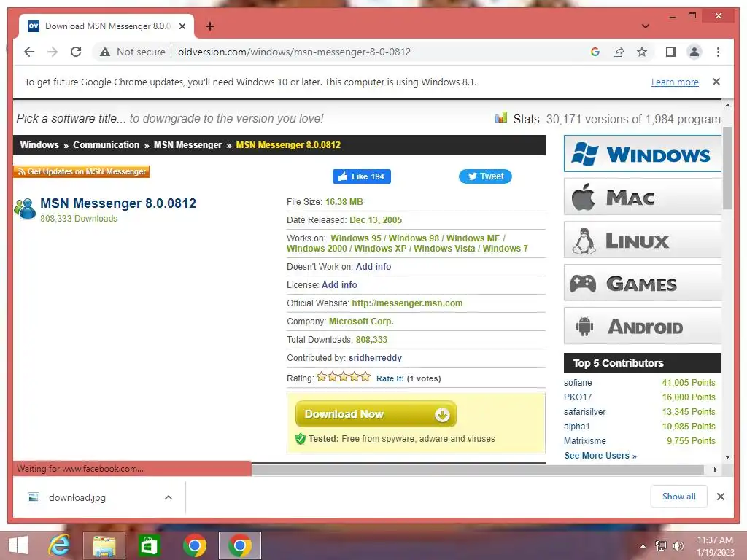Open the MSN Messenger breadcrumb link
747x560 pixels.
point(187,145)
